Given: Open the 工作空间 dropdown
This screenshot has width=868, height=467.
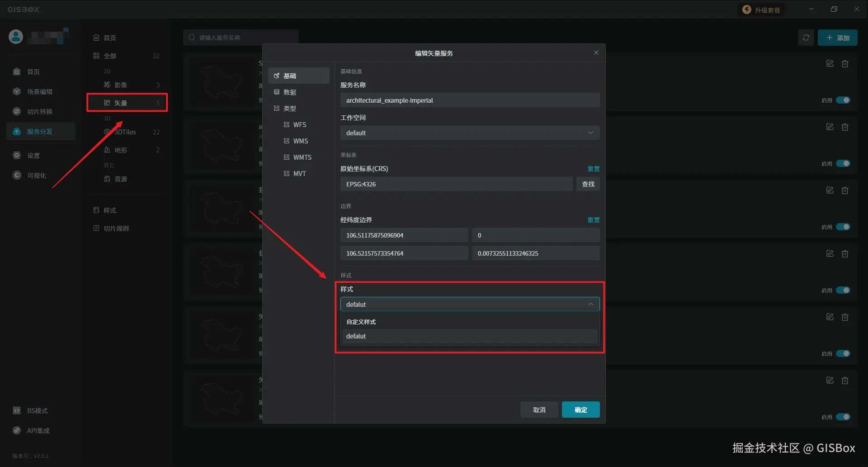Looking at the screenshot, I should pyautogui.click(x=470, y=133).
